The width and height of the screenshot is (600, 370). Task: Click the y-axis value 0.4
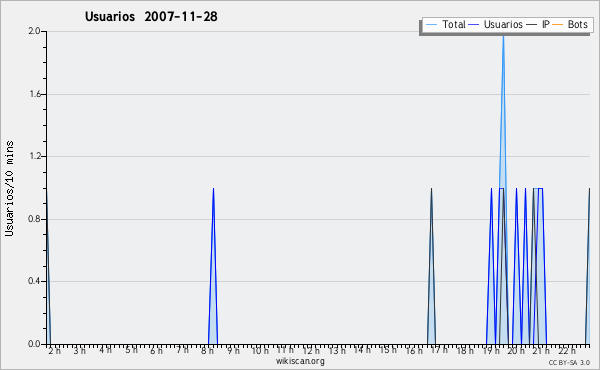(x=34, y=281)
